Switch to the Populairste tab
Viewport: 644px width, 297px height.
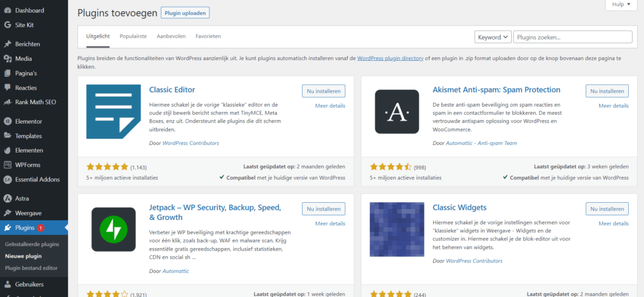[x=133, y=36]
